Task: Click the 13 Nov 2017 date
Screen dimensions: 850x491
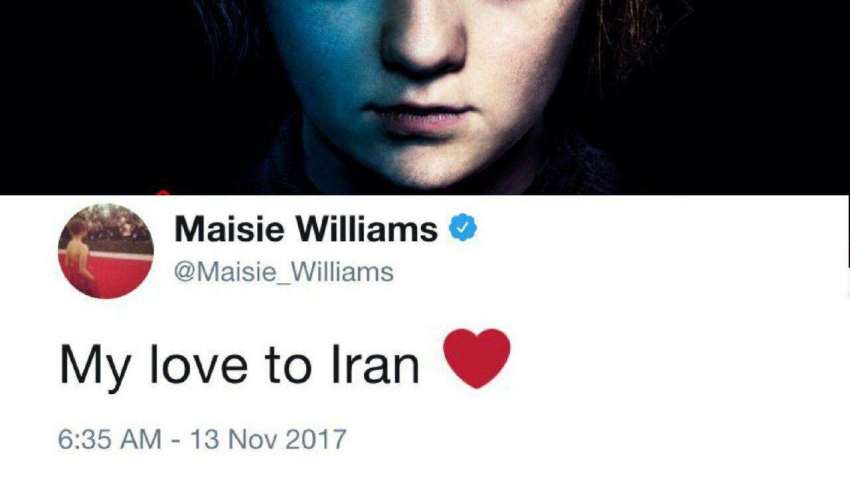Action: click(268, 439)
